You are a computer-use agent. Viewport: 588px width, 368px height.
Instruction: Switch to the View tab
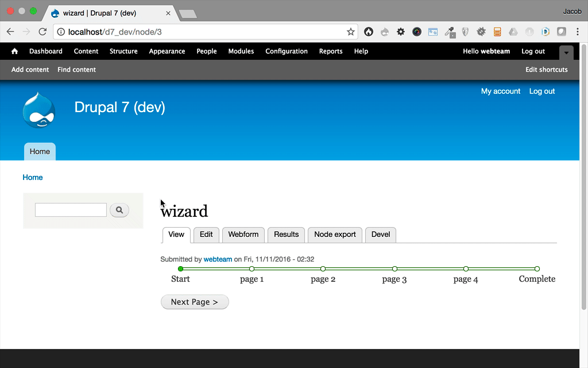176,235
